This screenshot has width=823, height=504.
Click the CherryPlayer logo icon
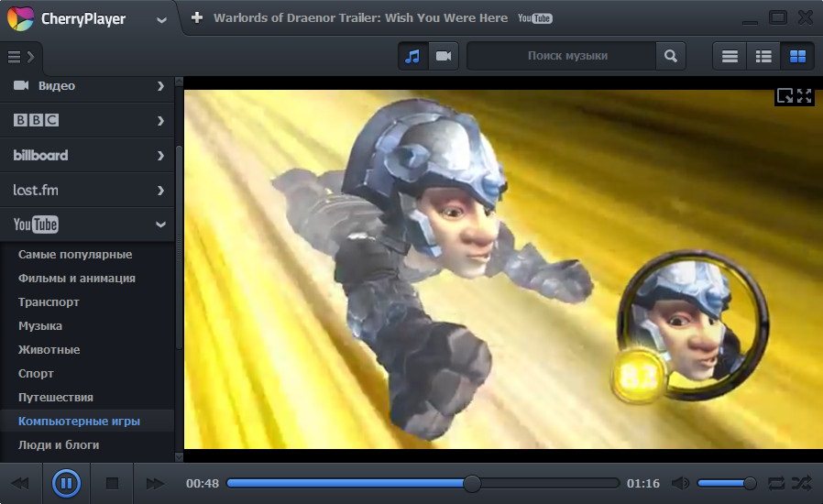pos(20,18)
